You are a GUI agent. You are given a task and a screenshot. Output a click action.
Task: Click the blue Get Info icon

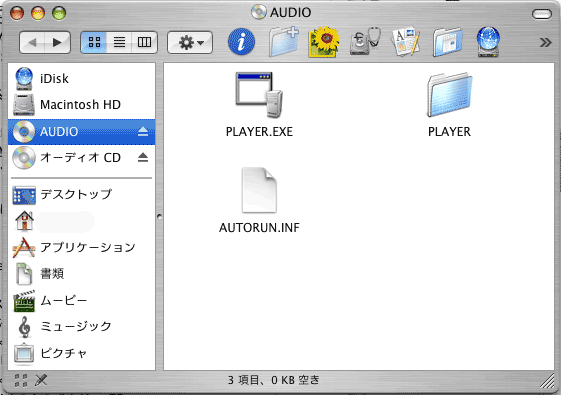click(242, 42)
